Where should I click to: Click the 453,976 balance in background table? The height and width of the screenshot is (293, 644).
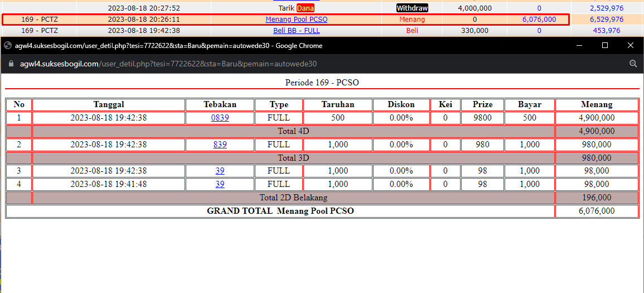click(x=607, y=30)
